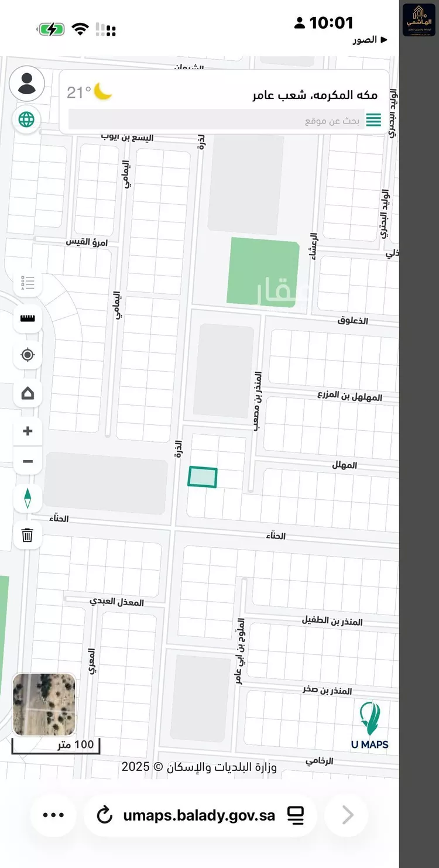
Task: Tap the U MAPS logo
Action: click(370, 726)
